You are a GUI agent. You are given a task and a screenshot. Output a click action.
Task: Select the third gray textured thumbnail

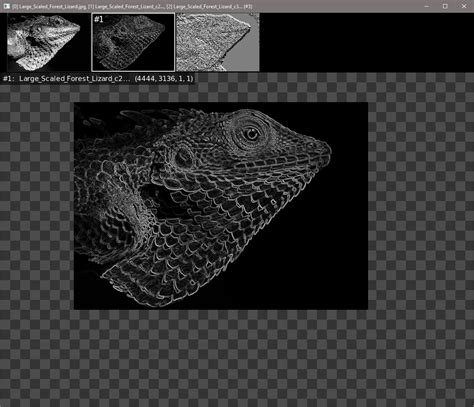[x=218, y=42]
